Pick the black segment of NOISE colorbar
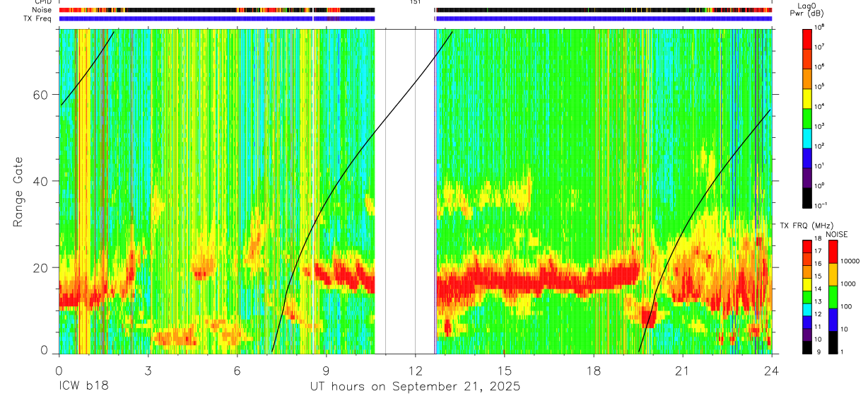The width and height of the screenshot is (868, 401). (833, 342)
